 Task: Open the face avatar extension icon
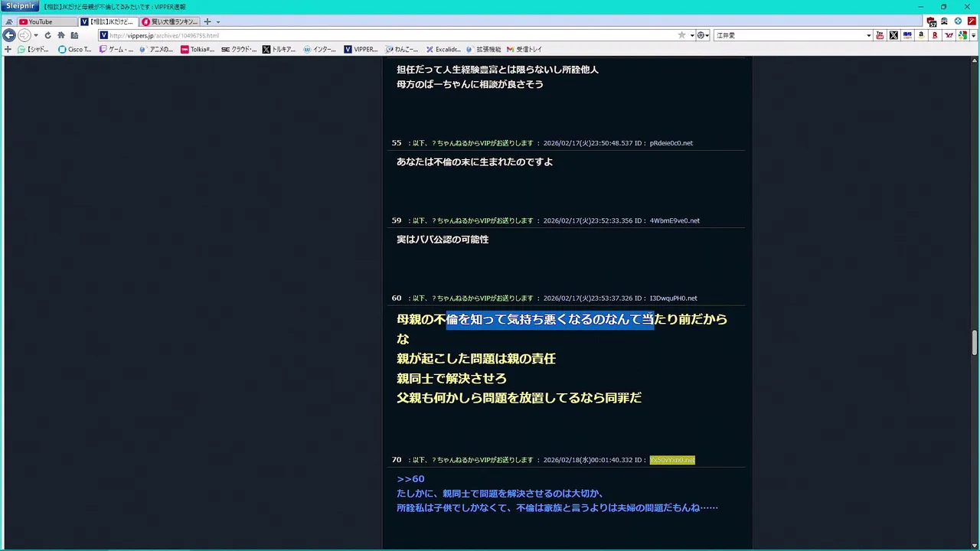pos(945,21)
